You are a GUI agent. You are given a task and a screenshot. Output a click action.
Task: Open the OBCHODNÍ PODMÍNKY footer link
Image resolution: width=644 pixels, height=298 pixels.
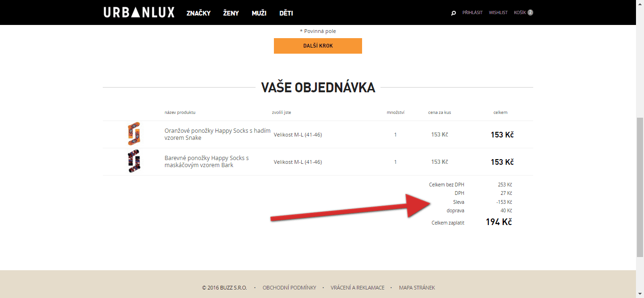(x=289, y=288)
